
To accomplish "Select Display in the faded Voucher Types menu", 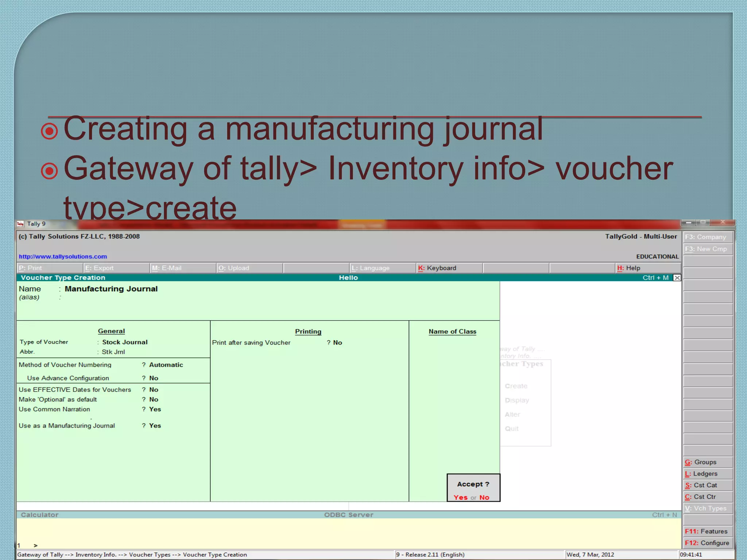I will pos(517,400).
